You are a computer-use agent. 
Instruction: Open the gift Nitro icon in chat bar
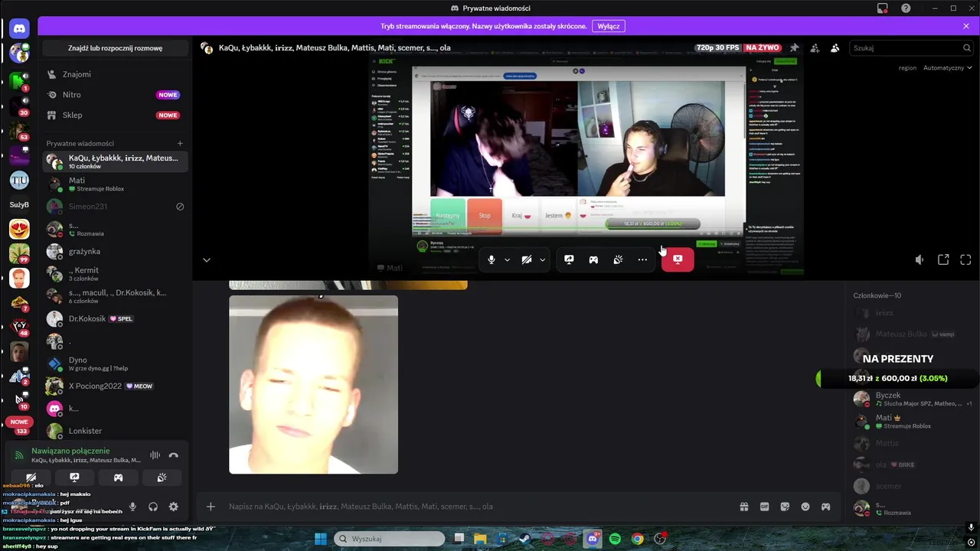tap(743, 507)
